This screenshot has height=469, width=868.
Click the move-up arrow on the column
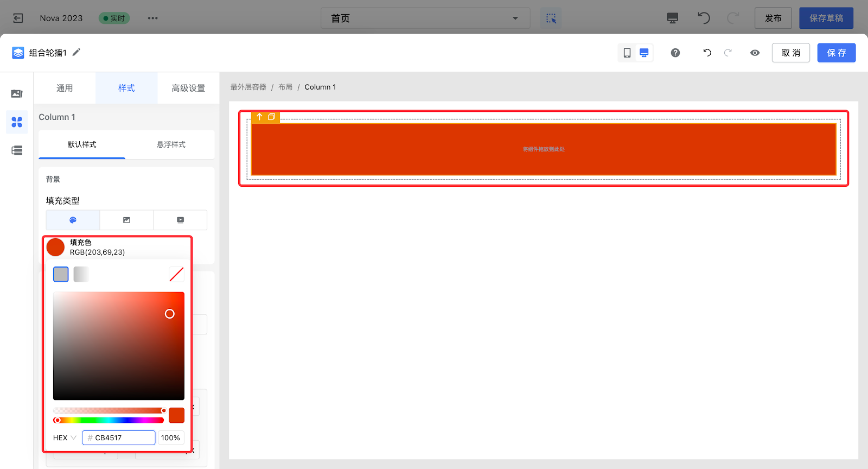[259, 117]
